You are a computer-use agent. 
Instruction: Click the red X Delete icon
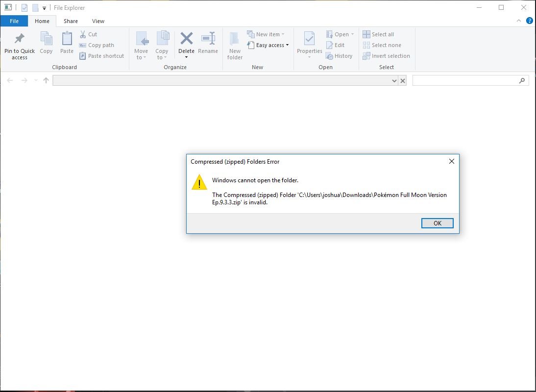tap(186, 39)
